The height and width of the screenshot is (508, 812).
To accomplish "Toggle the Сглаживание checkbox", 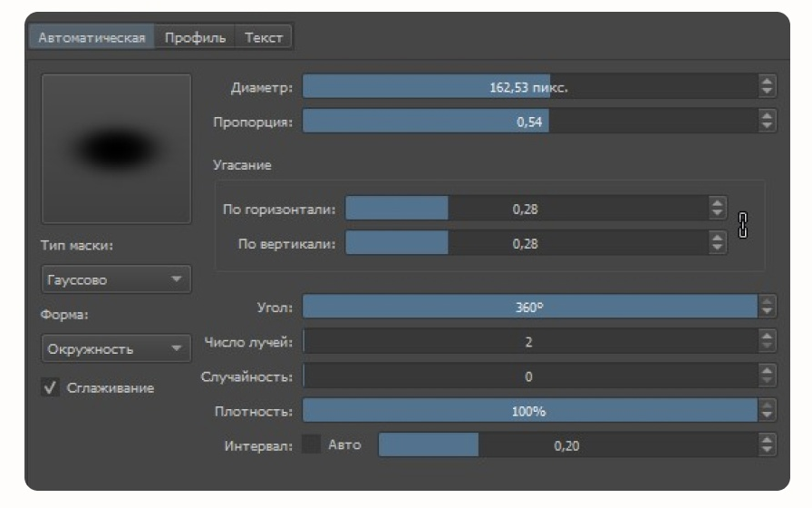I will pos(50,387).
